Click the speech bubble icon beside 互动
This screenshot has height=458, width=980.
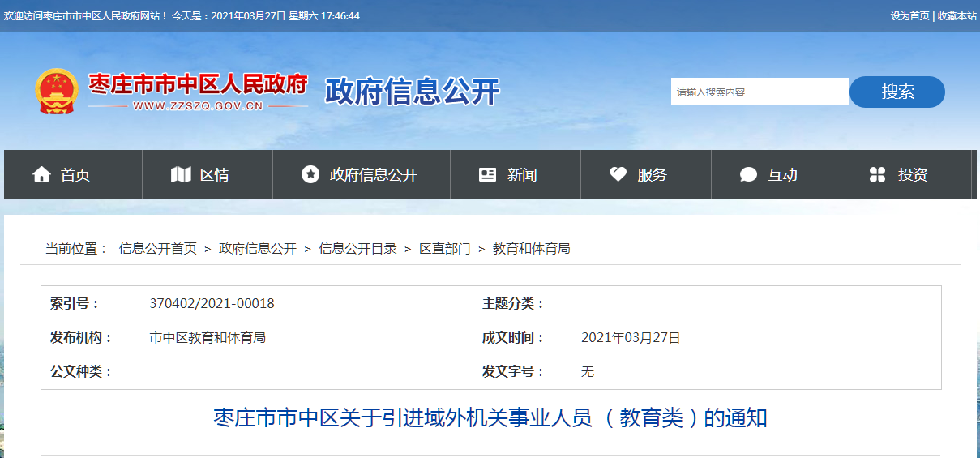pos(749,174)
